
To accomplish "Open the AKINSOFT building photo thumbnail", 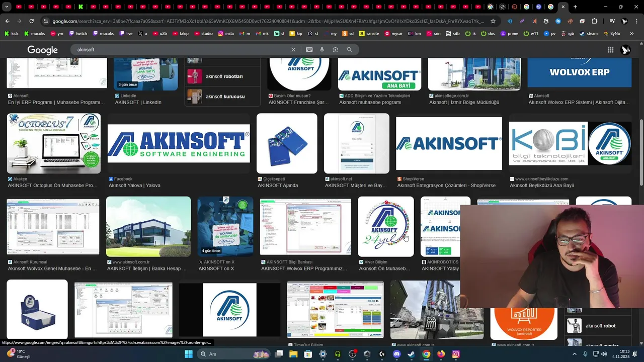I will coord(148,227).
